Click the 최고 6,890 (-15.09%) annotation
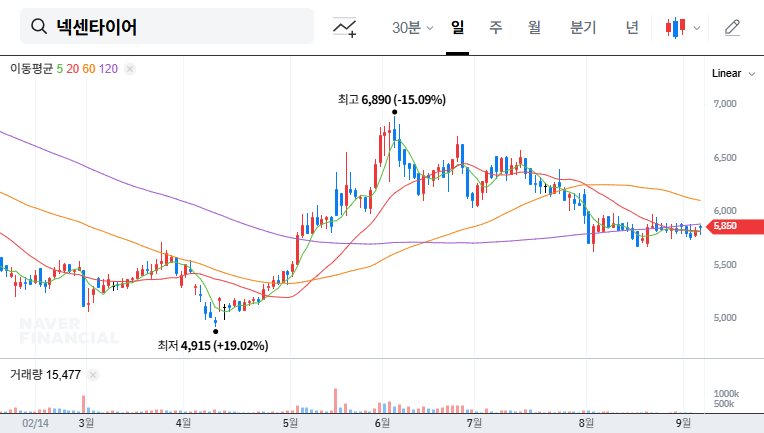This screenshot has width=764, height=433. point(392,100)
